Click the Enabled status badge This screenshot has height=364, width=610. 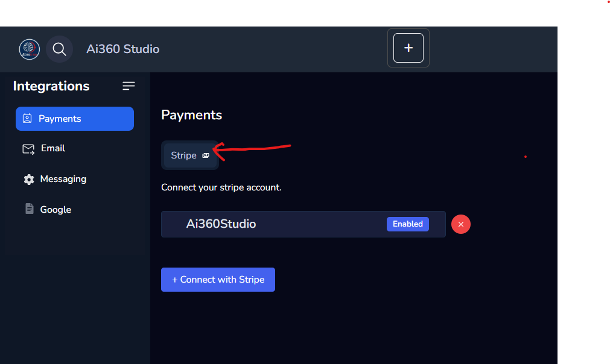click(407, 224)
